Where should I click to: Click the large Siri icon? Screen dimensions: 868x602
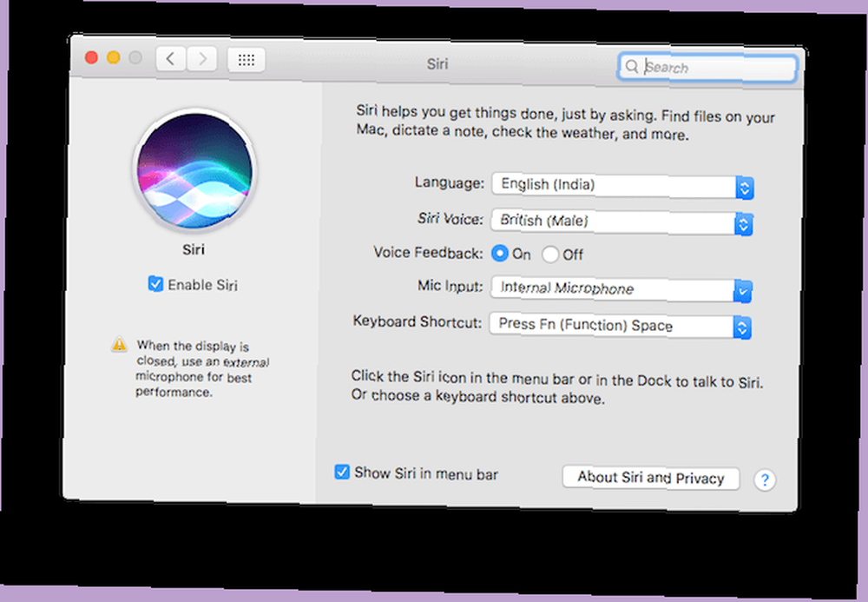click(x=194, y=170)
